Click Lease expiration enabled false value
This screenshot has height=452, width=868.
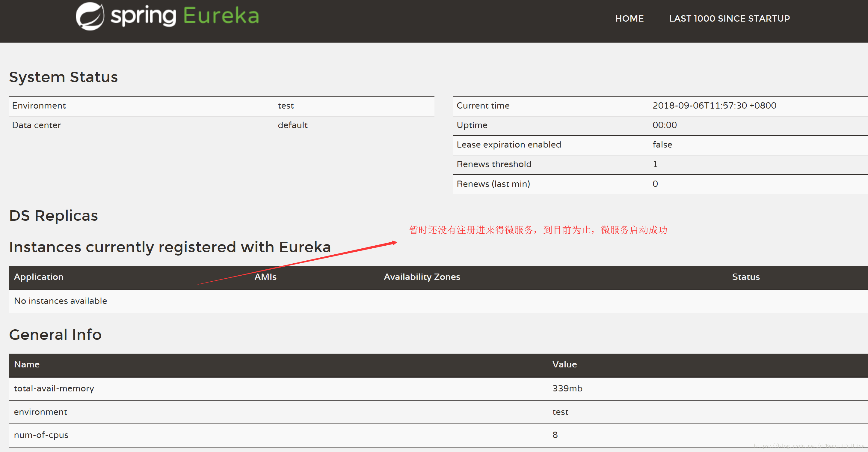point(662,145)
